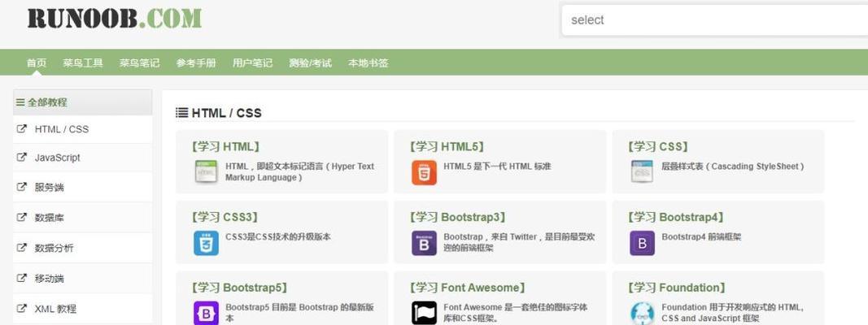The image size is (868, 325).
Task: Click the list icon beside 全部教程
Action: (x=20, y=102)
